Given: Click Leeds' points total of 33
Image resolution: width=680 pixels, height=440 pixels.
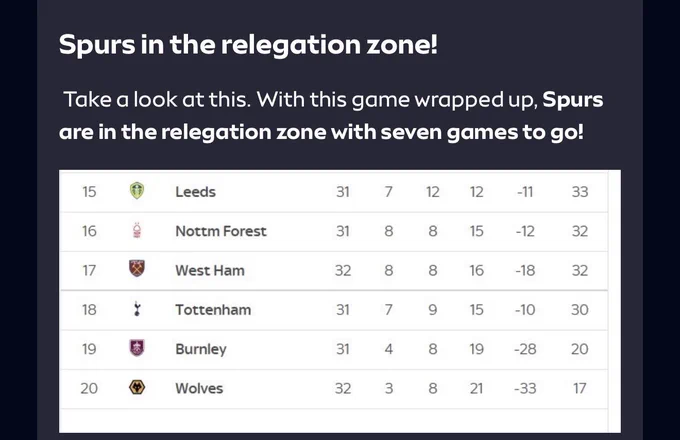Looking at the screenshot, I should click(x=580, y=192).
